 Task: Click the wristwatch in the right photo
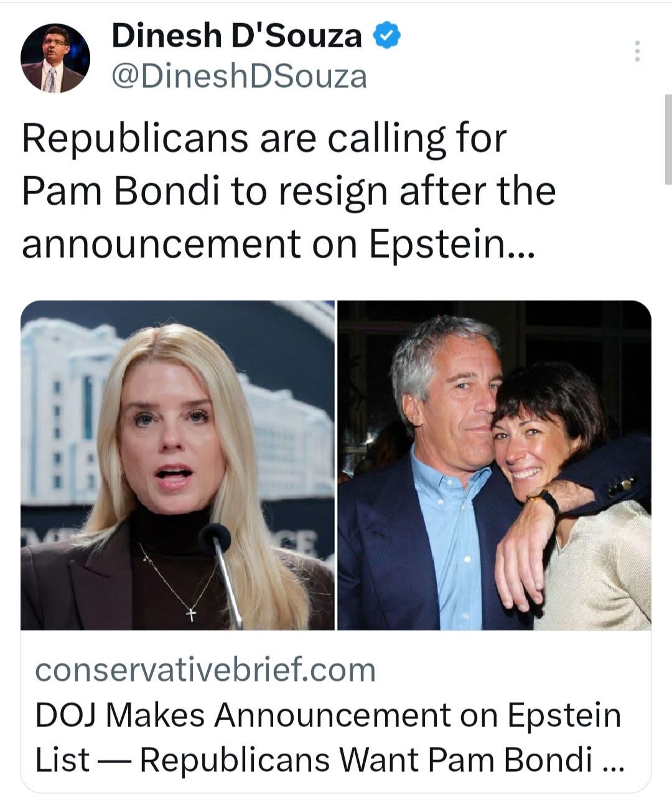(x=546, y=500)
